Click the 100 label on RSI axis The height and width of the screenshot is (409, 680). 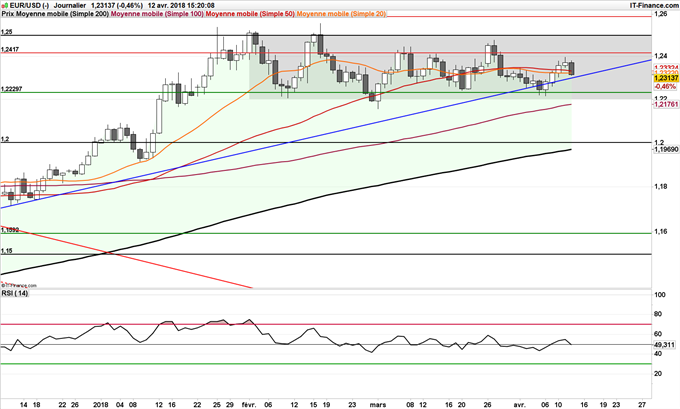click(x=660, y=295)
